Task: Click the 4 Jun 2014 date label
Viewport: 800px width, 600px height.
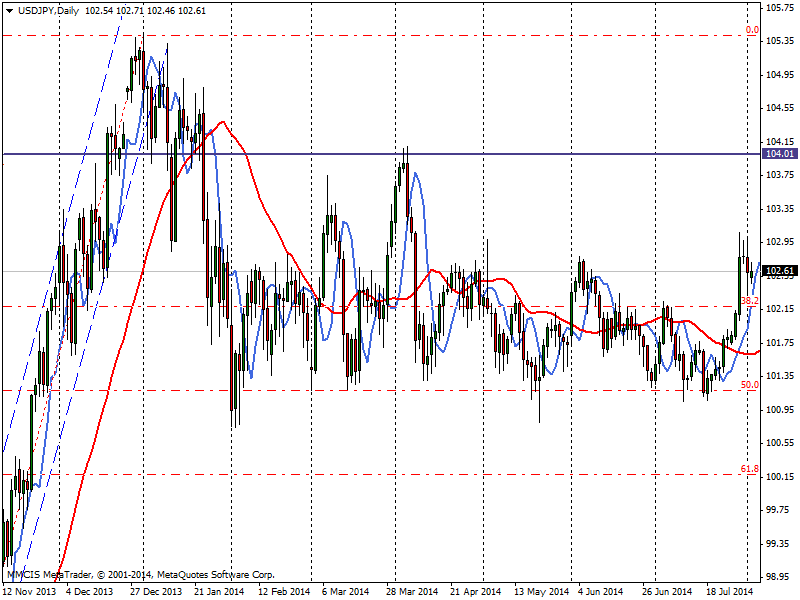Action: tap(601, 591)
